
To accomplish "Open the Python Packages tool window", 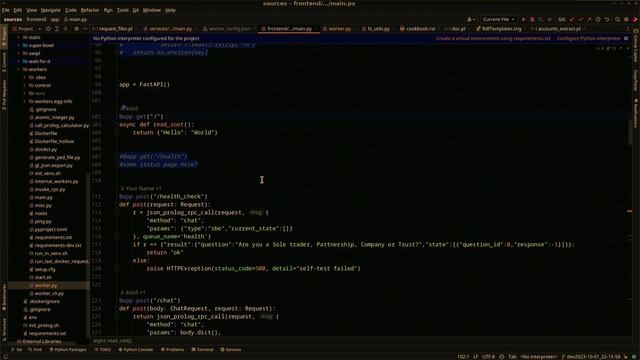I will click(x=68, y=350).
